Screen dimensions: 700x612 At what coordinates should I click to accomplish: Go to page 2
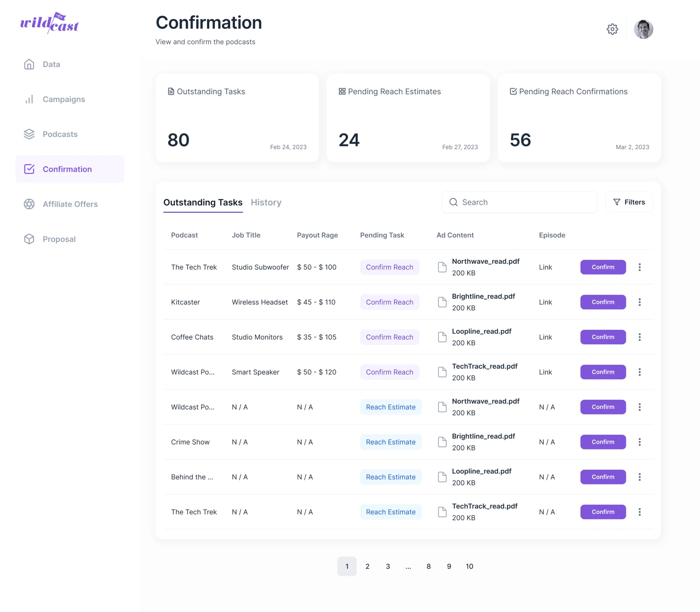tap(367, 566)
